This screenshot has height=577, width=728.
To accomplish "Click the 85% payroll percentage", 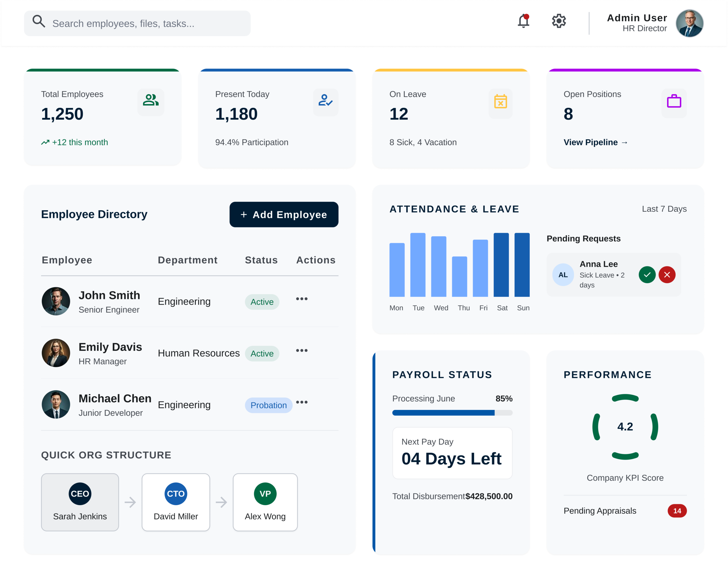I will point(504,398).
